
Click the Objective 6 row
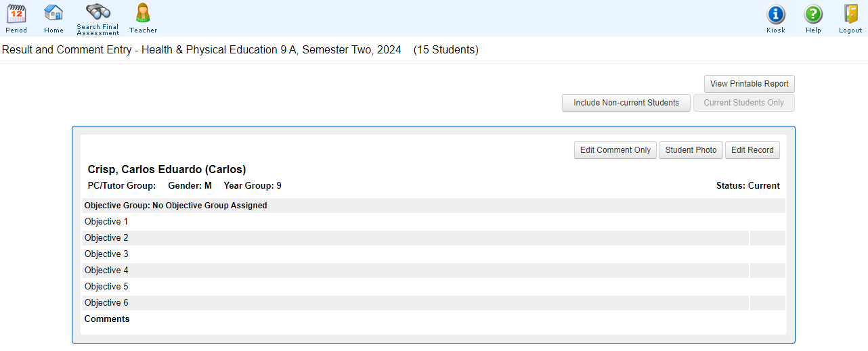pos(106,303)
